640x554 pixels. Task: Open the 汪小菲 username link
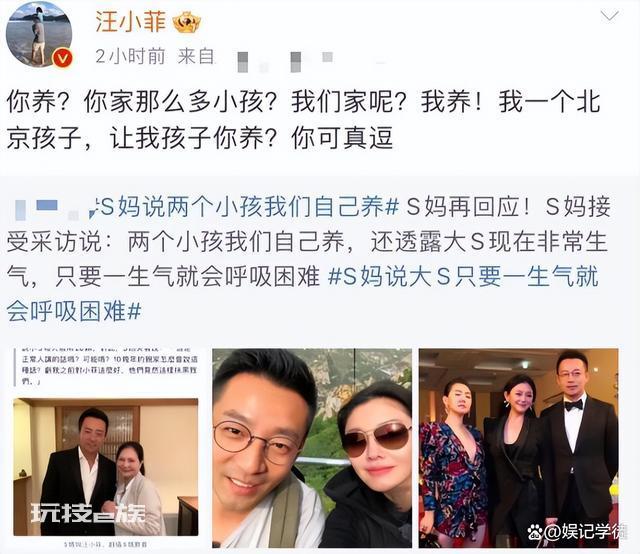tap(131, 22)
